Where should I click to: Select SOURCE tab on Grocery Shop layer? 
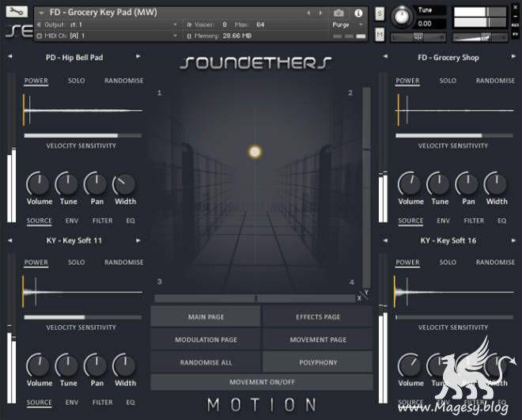[x=410, y=221]
